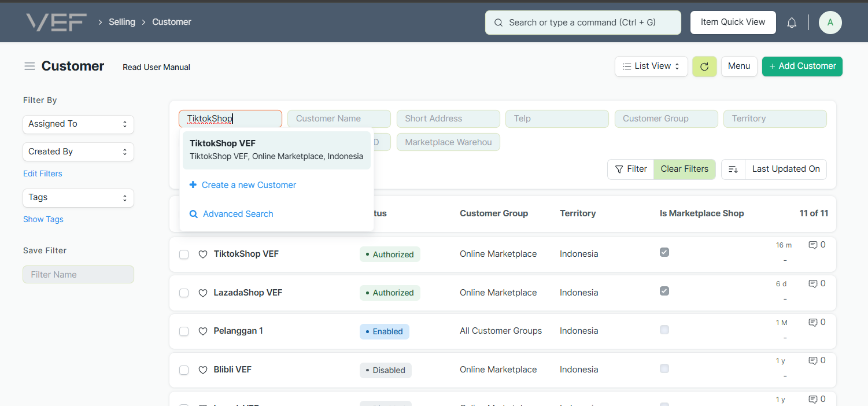This screenshot has width=868, height=406.
Task: Select the LazadaShop VEF row checkbox
Action: [x=184, y=293]
